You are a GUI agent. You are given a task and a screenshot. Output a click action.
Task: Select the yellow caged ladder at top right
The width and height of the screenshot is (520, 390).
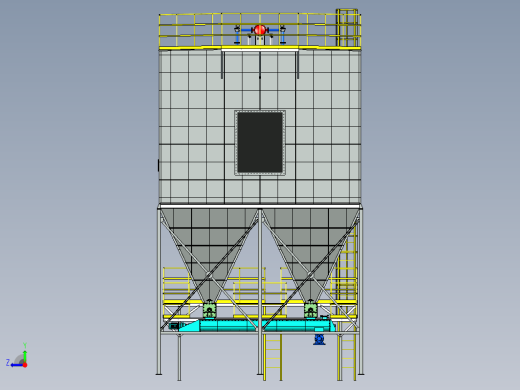[347, 28]
